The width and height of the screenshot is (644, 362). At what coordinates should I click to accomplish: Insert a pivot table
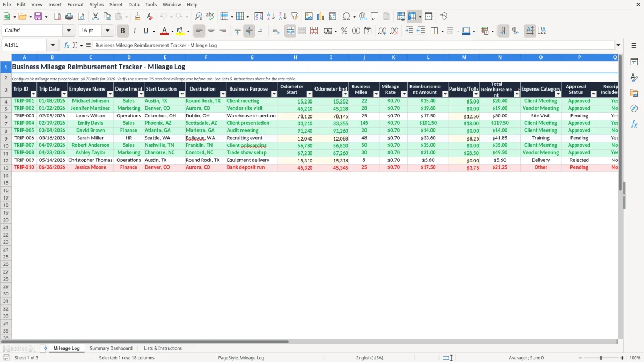[333, 17]
